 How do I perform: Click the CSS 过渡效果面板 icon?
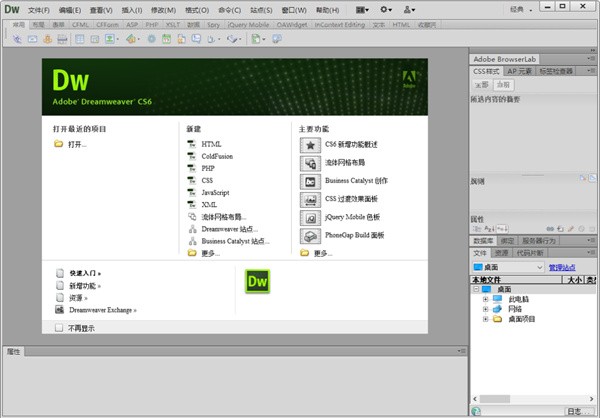click(310, 199)
